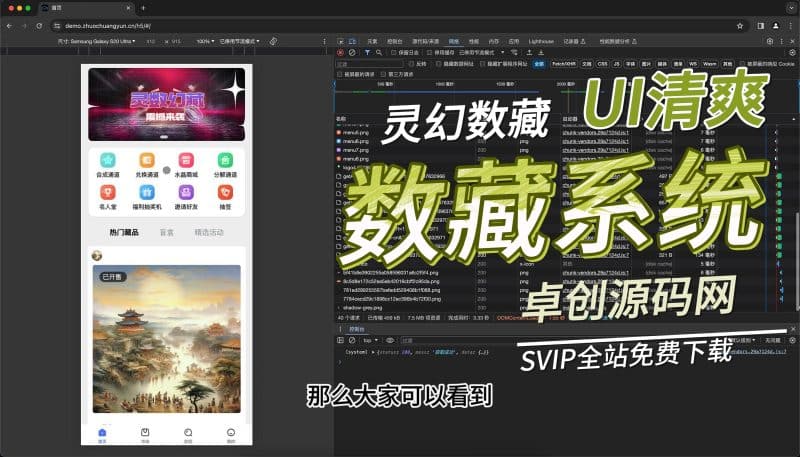Open 福利抽奖机 in the phone preview
The image size is (800, 457).
coord(147,197)
